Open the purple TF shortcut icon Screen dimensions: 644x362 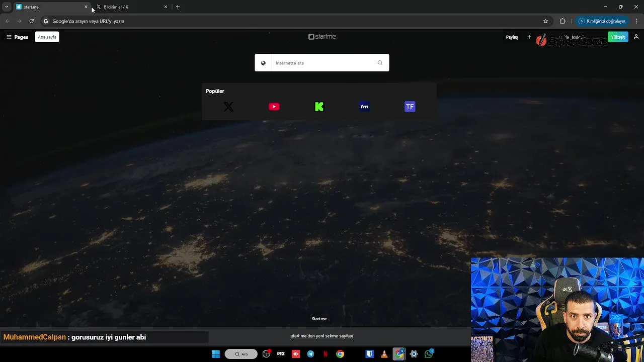pyautogui.click(x=410, y=107)
